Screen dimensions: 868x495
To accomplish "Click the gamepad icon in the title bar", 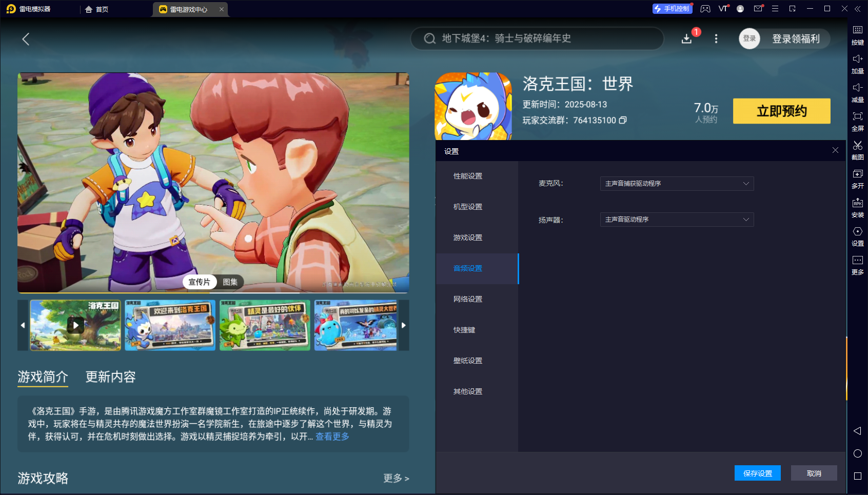I will [705, 9].
